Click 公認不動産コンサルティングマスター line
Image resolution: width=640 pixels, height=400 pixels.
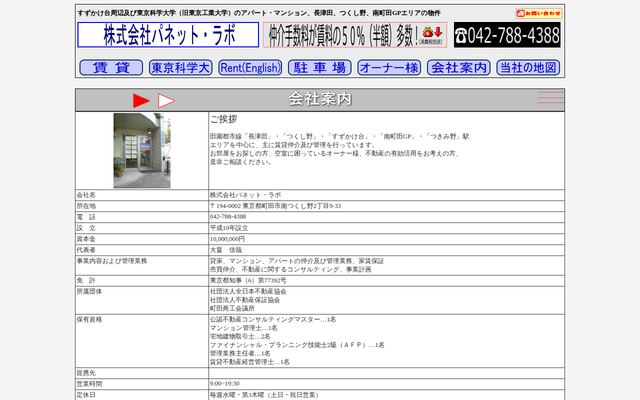tap(273, 319)
